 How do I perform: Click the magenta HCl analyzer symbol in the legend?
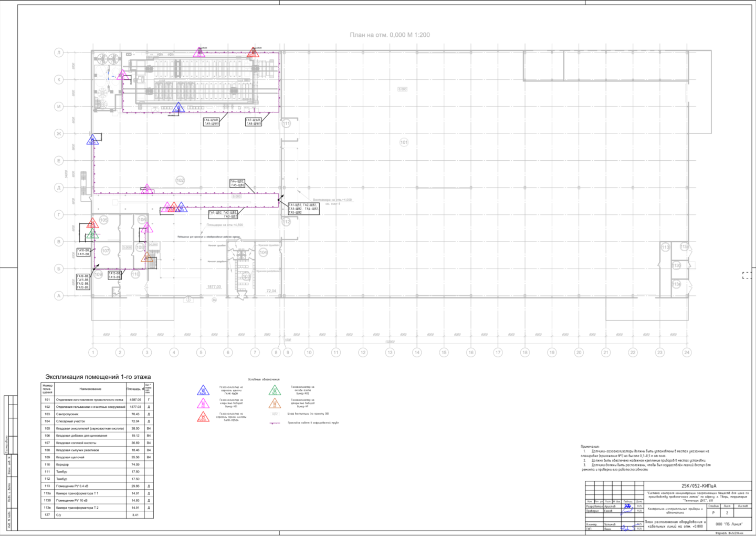tap(203, 404)
